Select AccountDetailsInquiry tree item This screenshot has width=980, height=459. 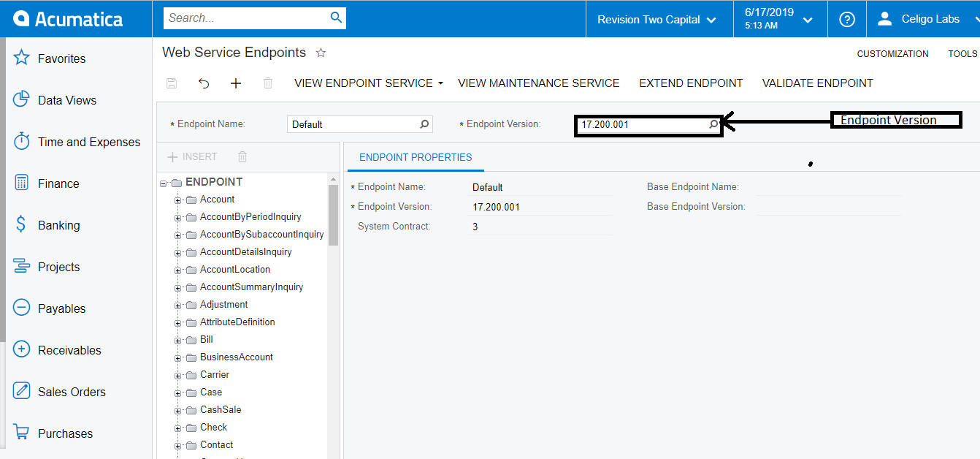pos(245,252)
